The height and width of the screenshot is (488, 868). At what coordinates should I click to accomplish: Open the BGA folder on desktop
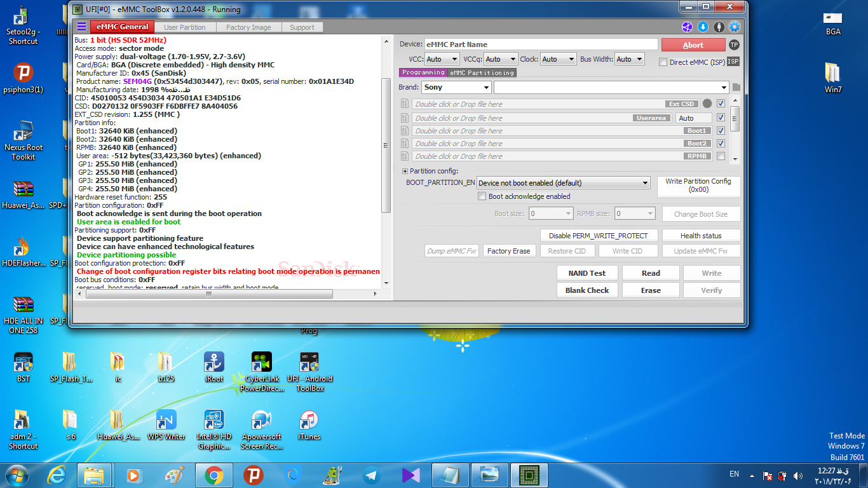pyautogui.click(x=833, y=23)
